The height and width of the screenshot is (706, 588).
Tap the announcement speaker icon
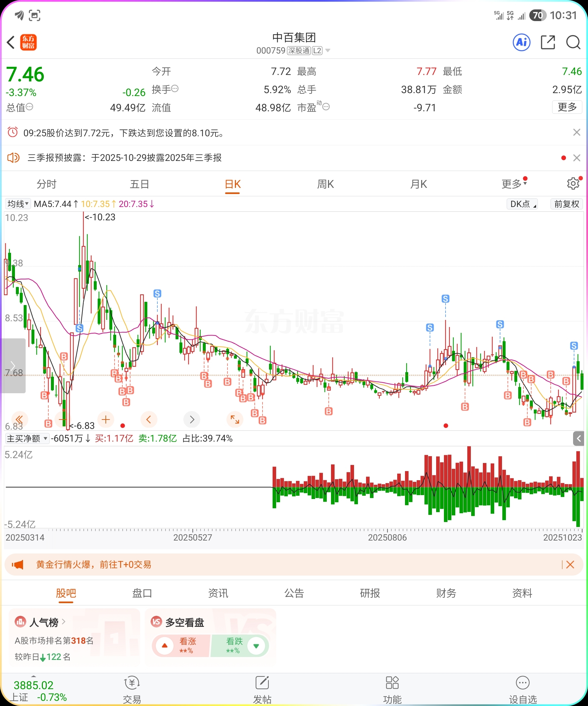[13, 158]
